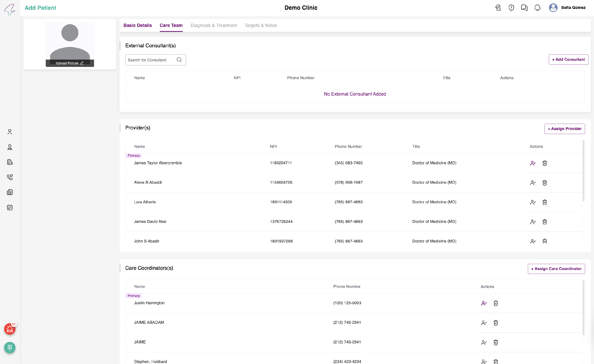
Task: Open the green dial pad button
Action: pos(10,348)
